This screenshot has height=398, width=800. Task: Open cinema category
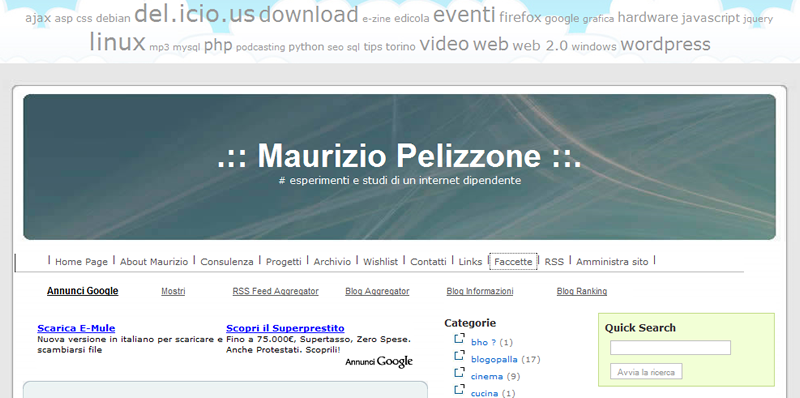tap(487, 377)
